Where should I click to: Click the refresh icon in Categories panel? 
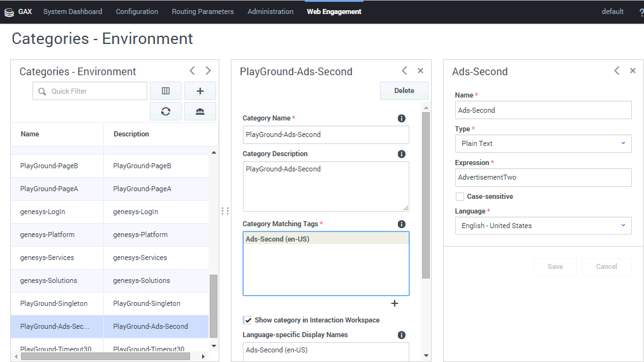[166, 112]
